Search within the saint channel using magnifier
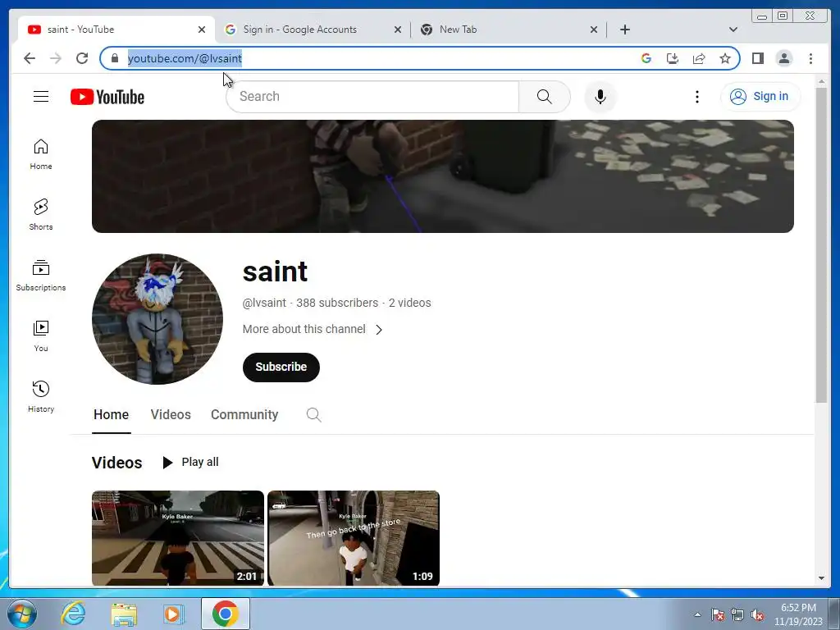840x630 pixels. [314, 414]
